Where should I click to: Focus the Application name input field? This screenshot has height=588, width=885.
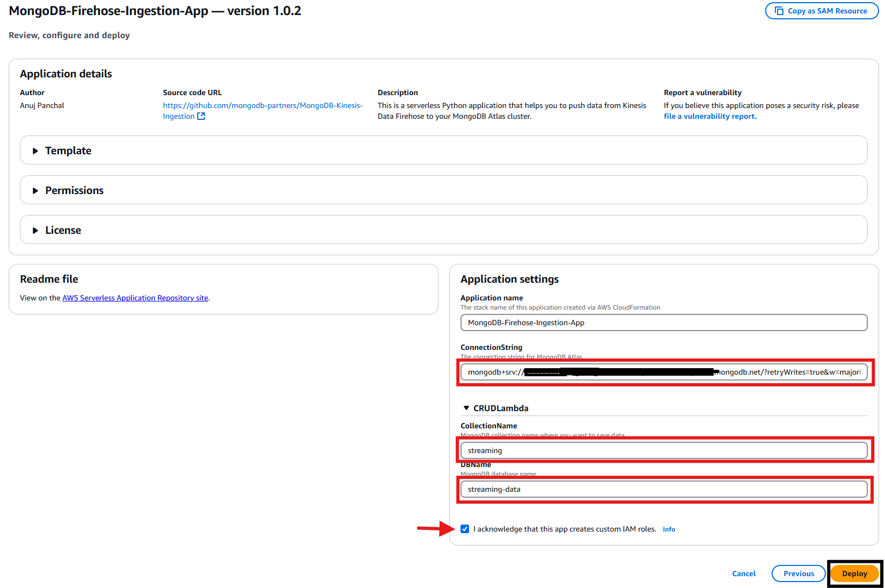[664, 322]
